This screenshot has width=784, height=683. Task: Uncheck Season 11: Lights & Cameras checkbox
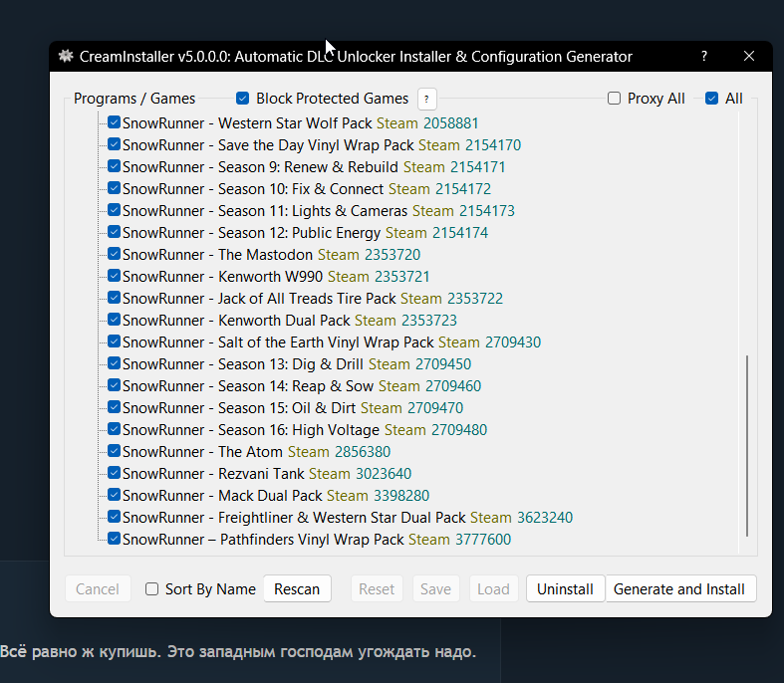(x=114, y=210)
